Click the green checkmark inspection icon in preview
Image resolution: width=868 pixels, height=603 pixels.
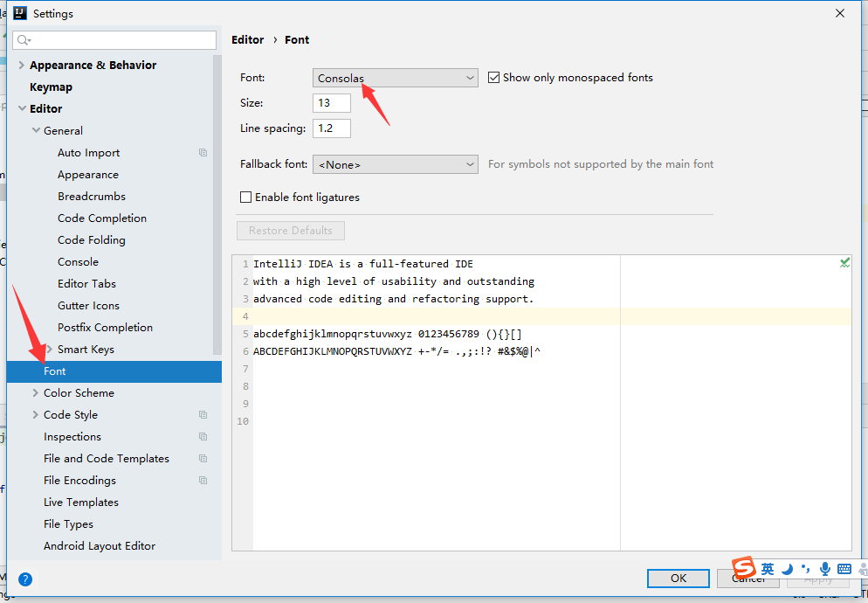pos(844,263)
